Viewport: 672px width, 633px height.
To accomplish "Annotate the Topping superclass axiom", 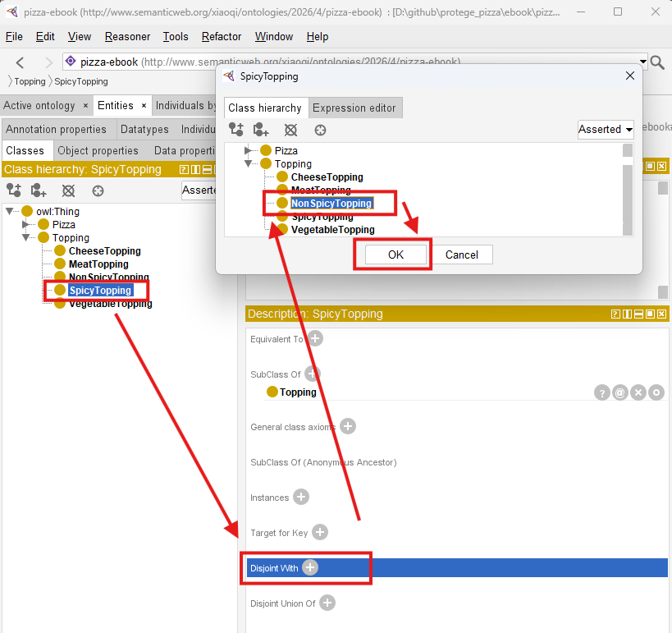I will pos(620,392).
